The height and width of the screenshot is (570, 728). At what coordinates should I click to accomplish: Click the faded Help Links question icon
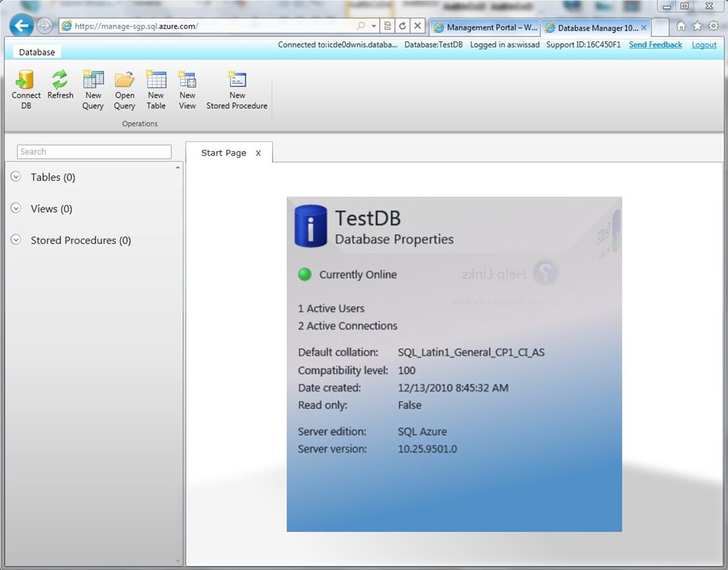pos(546,273)
